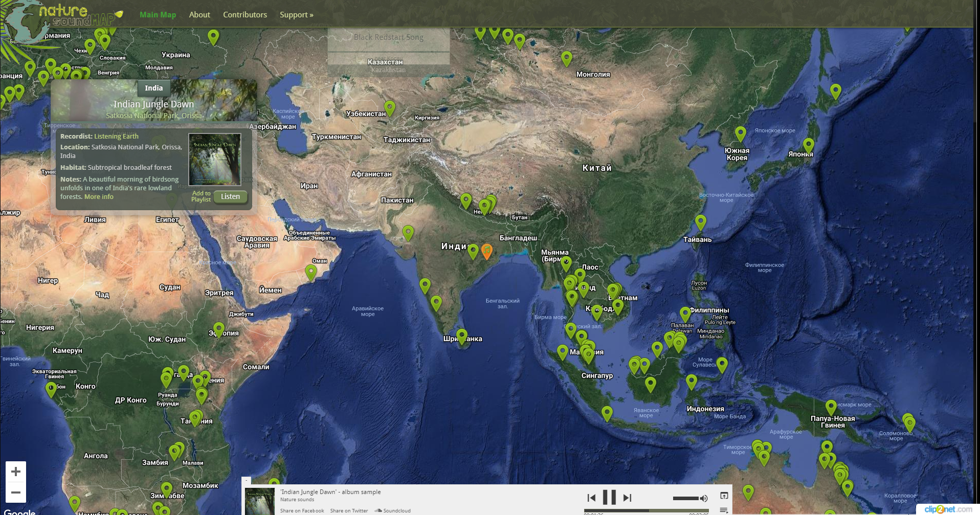Image resolution: width=980 pixels, height=515 pixels.
Task: Open the playlist queue icon
Action: (x=724, y=510)
